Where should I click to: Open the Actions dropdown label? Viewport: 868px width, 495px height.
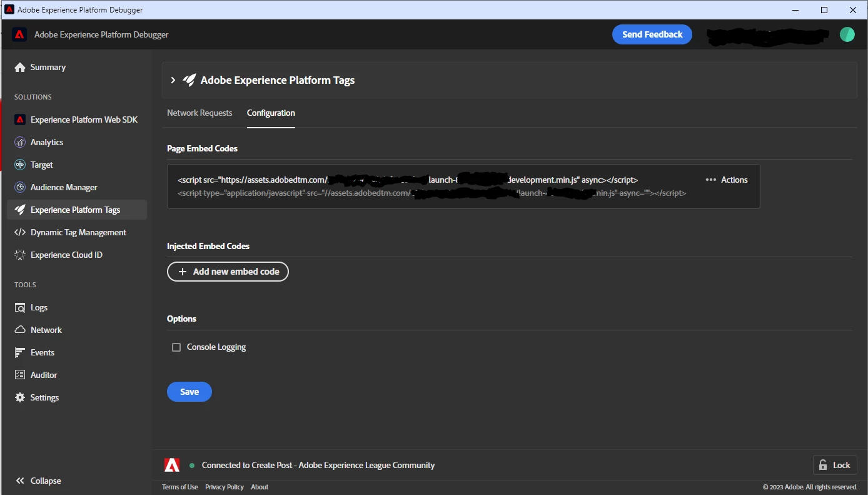click(734, 180)
